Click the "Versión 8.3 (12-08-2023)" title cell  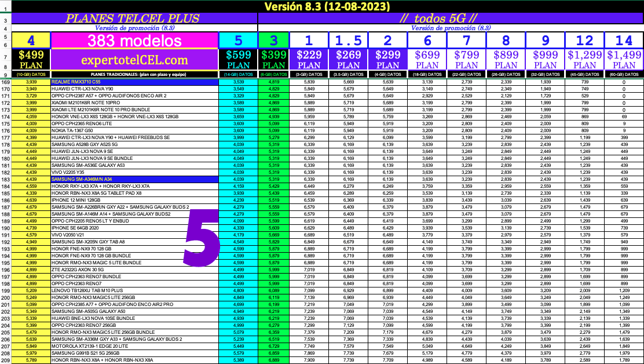[x=327, y=6]
